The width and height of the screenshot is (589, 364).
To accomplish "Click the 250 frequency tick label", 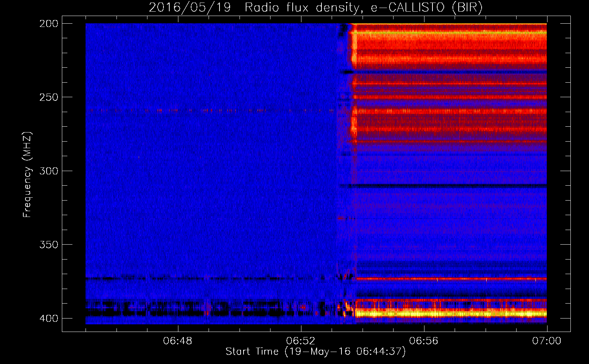I will tap(49, 97).
